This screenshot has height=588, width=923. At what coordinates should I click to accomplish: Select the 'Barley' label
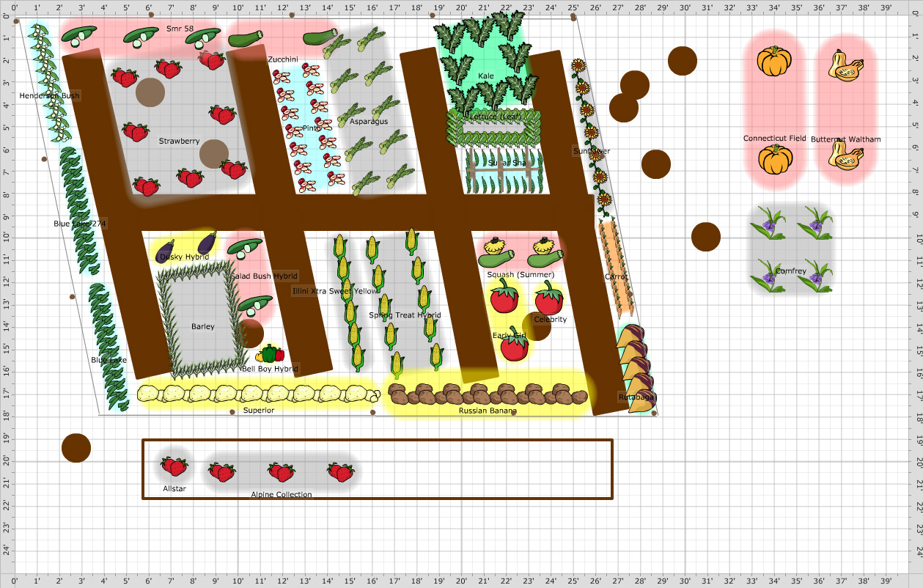point(203,326)
